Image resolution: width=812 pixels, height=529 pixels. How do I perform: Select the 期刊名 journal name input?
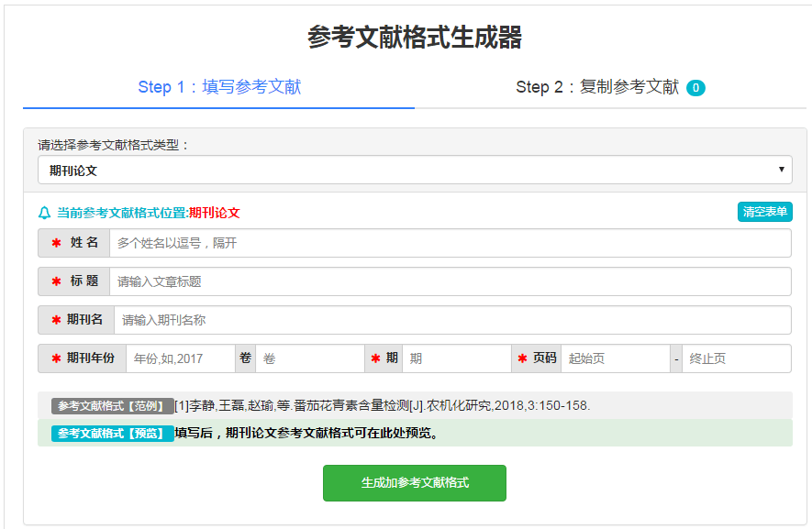pyautogui.click(x=451, y=320)
